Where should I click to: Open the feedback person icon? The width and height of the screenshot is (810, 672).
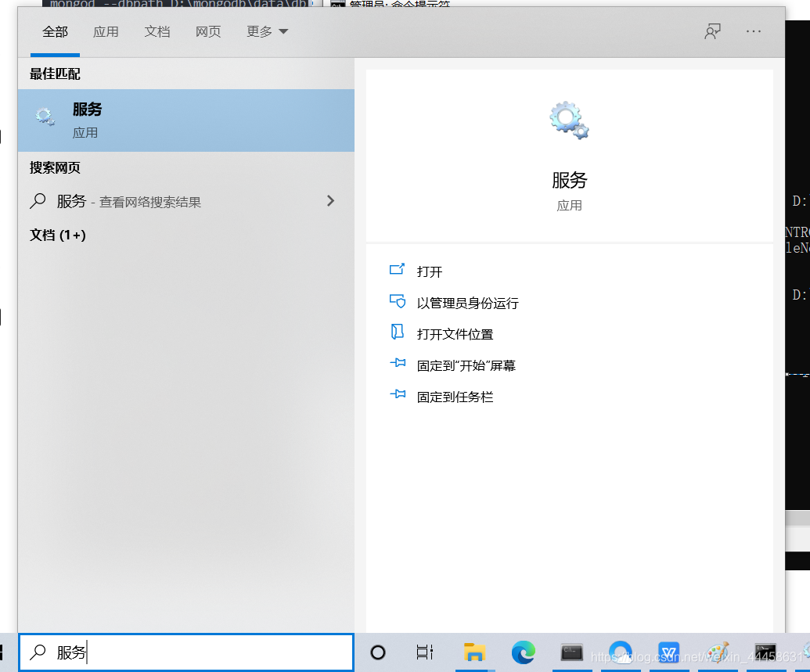(712, 31)
